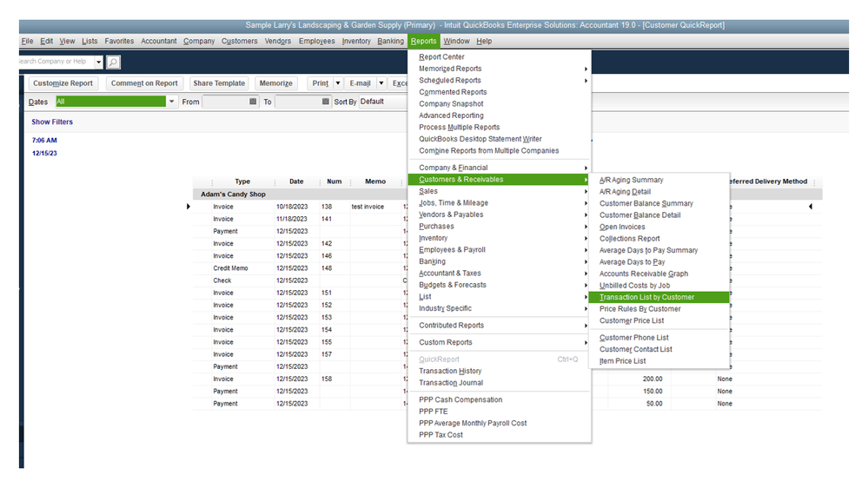The image size is (868, 488).
Task: Open the To date calendar icon
Action: click(x=326, y=102)
